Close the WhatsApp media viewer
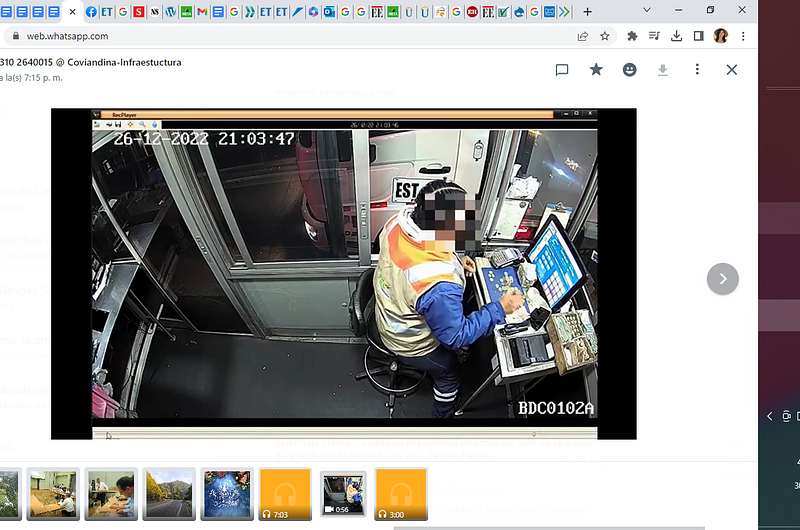 point(732,69)
